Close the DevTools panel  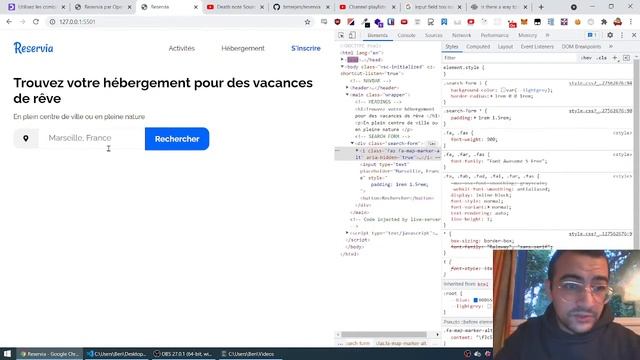coord(634,36)
